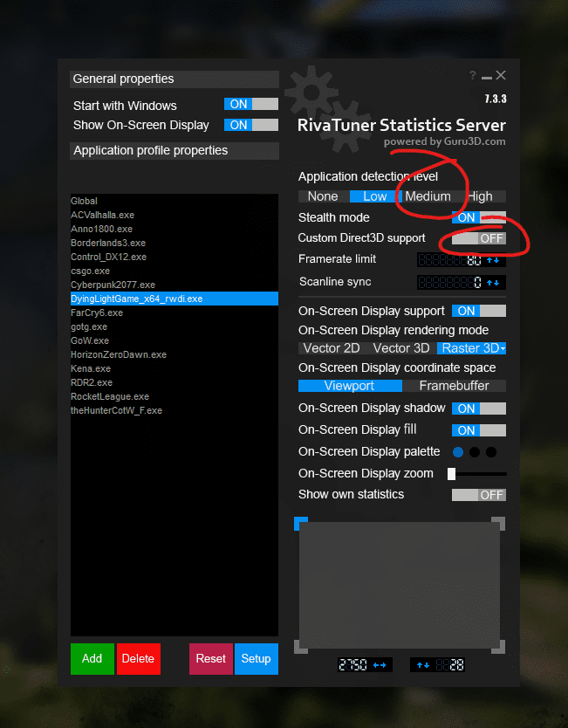Select GoW.exe profile

click(x=175, y=340)
